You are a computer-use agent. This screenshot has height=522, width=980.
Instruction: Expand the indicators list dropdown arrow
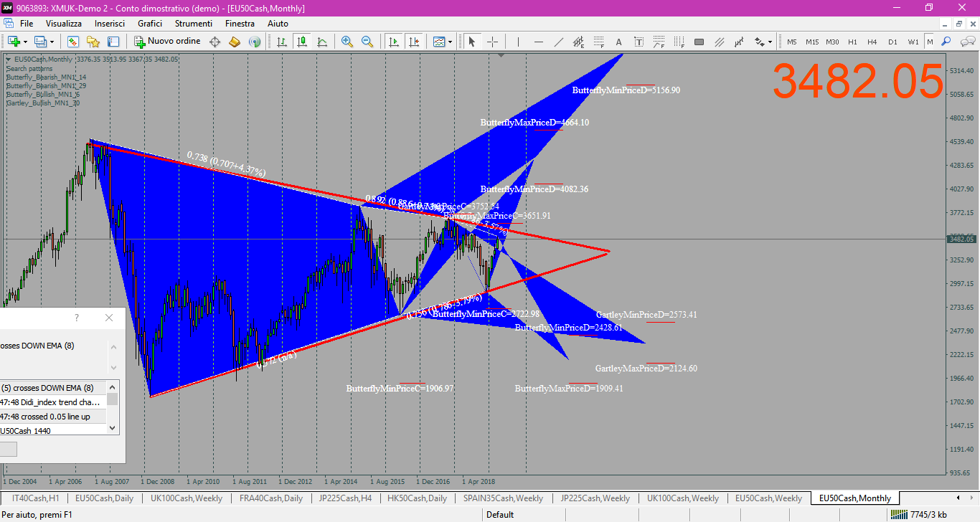click(x=451, y=42)
